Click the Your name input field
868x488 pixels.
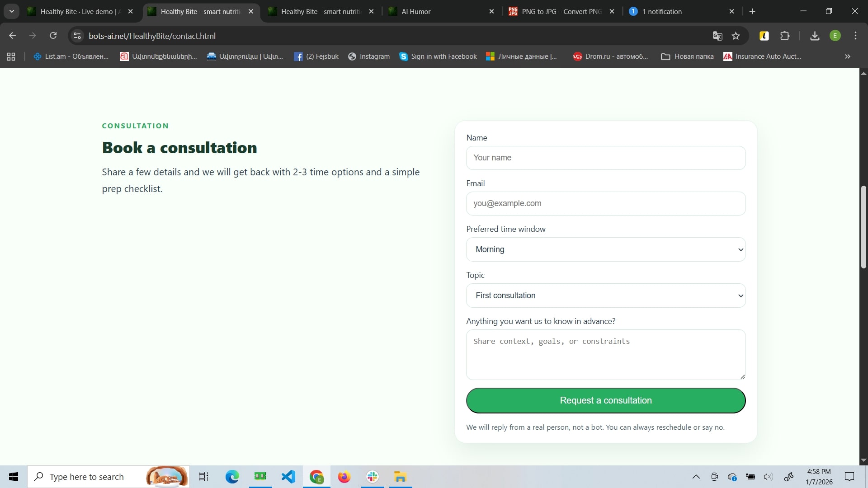pyautogui.click(x=605, y=158)
